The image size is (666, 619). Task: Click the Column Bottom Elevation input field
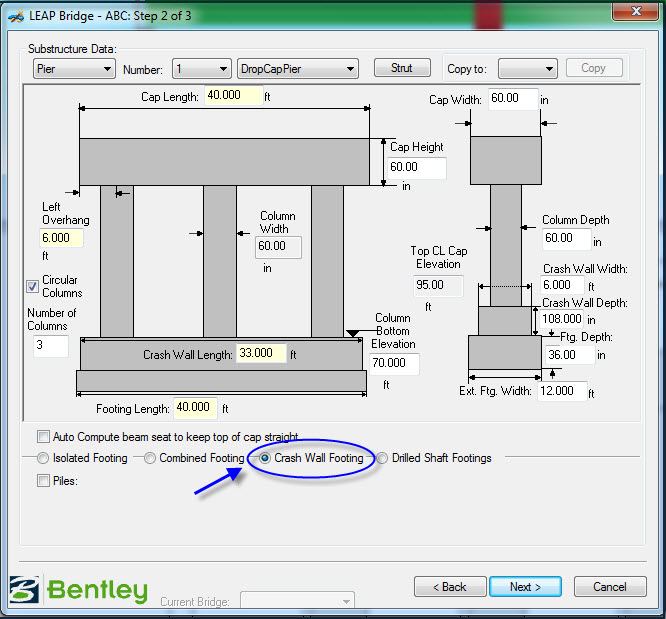point(394,363)
